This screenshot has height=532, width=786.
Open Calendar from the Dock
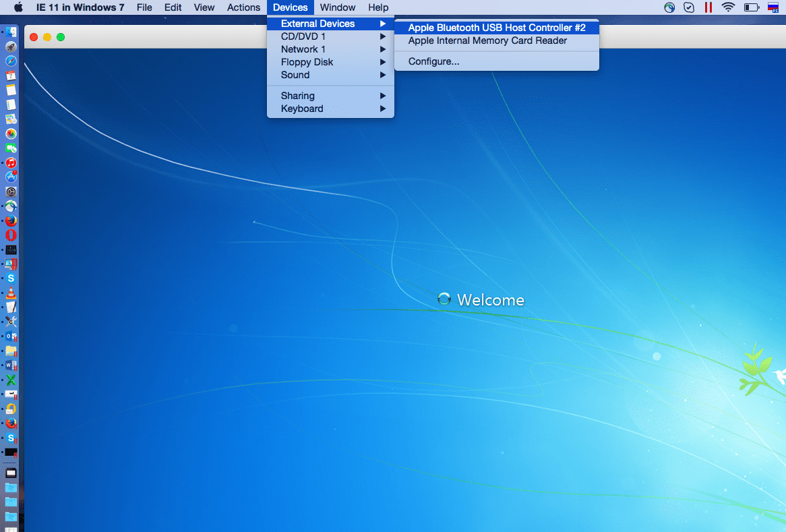pos(10,76)
